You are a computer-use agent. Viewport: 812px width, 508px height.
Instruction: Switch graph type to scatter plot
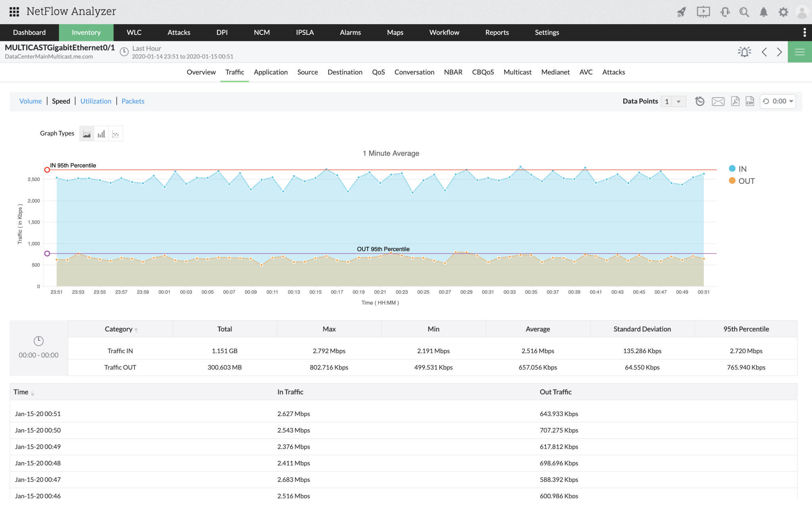pyautogui.click(x=116, y=133)
